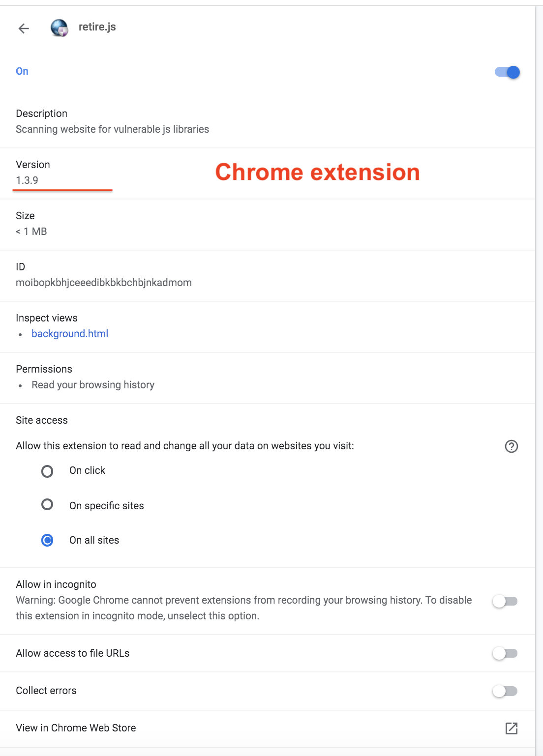Click View in Chrome Web Store
Image resolution: width=543 pixels, height=756 pixels.
[x=76, y=728]
